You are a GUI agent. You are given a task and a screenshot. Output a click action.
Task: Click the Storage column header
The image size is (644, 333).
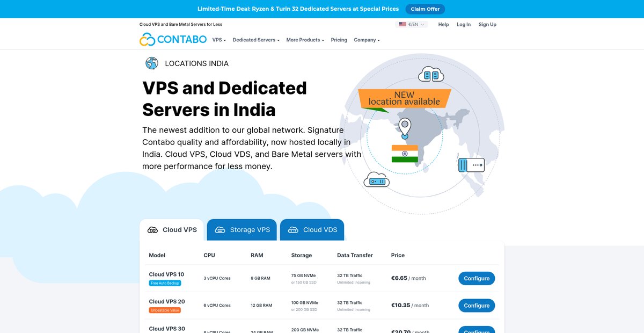pos(302,255)
